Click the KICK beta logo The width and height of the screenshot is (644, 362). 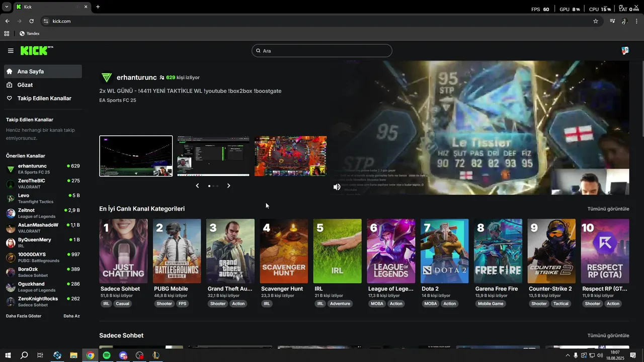coord(37,50)
